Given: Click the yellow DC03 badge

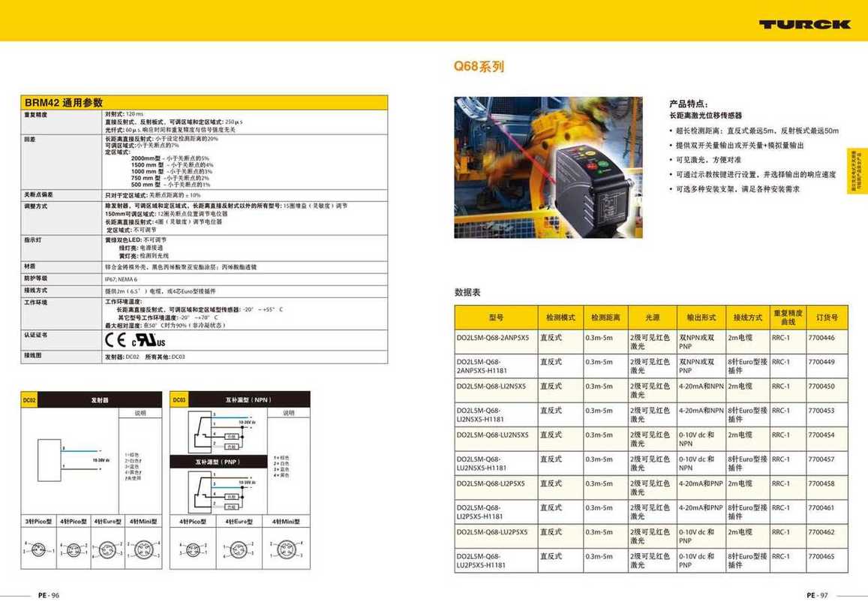Looking at the screenshot, I should [179, 400].
